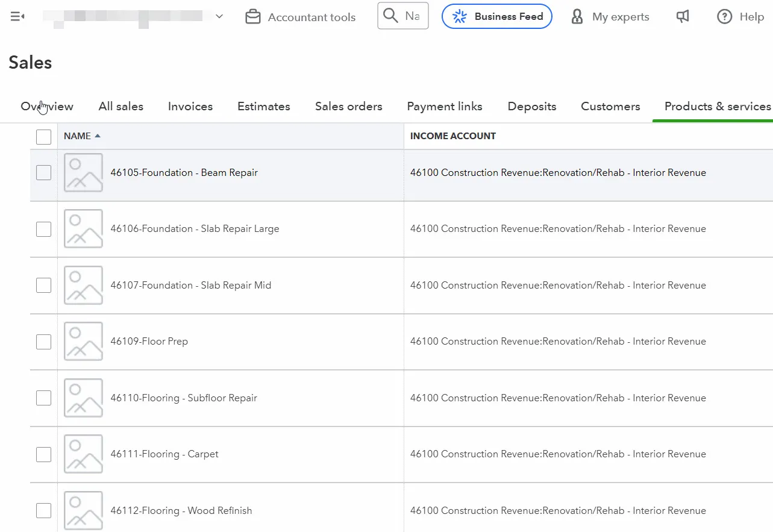Open My experts person icon
This screenshot has height=532, width=773.
click(577, 17)
